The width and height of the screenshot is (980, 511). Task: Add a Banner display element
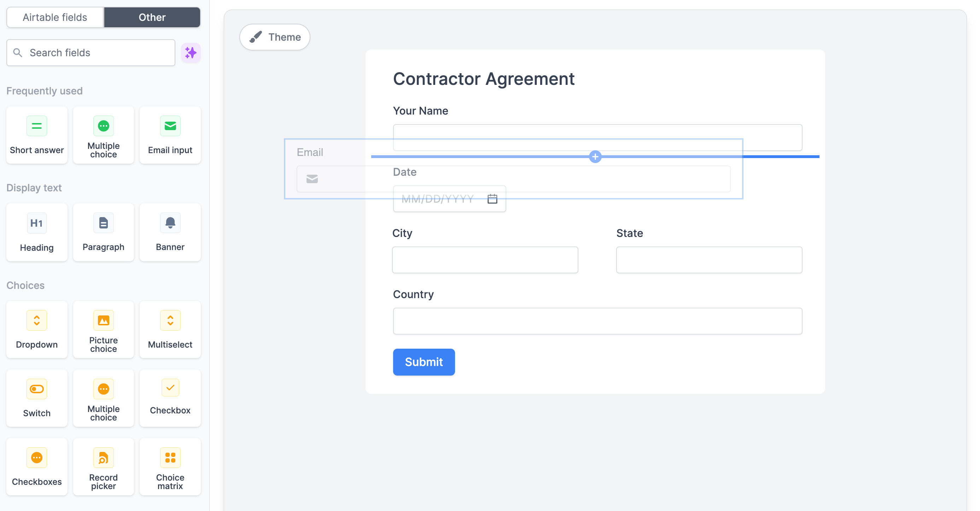(170, 232)
